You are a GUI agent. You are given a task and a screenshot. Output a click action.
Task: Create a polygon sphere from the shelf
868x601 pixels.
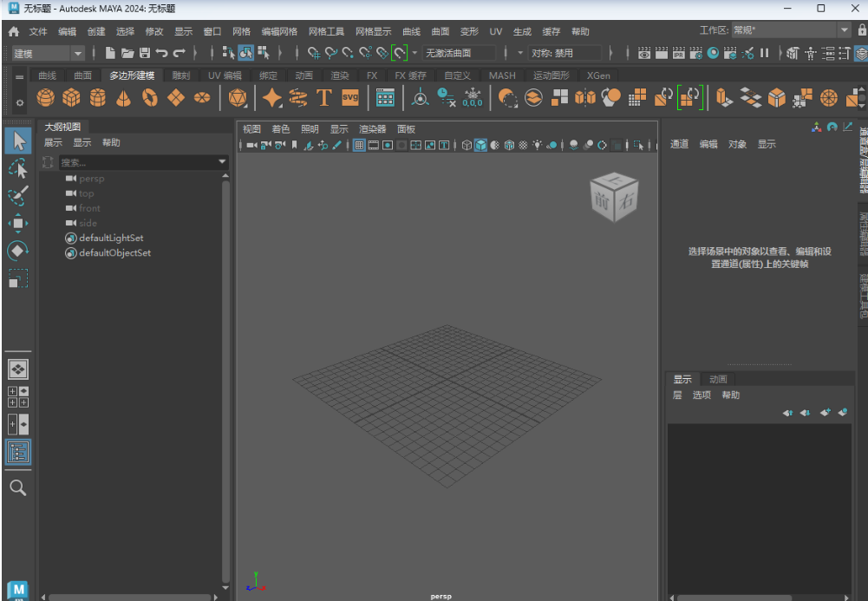(46, 97)
